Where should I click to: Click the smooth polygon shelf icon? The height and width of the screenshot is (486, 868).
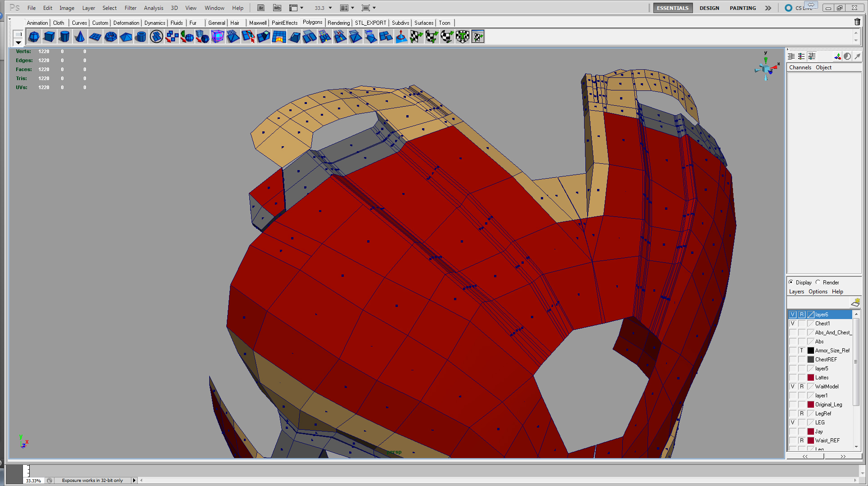pyautogui.click(x=202, y=36)
